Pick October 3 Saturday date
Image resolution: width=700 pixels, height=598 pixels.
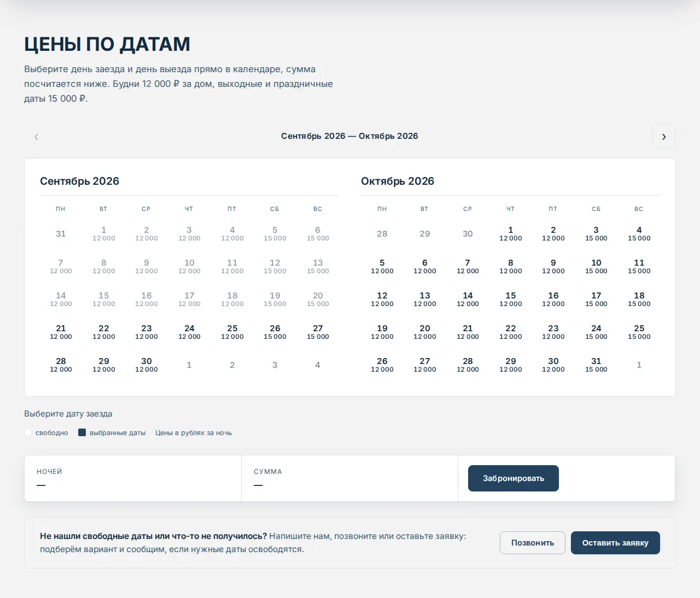[596, 233]
